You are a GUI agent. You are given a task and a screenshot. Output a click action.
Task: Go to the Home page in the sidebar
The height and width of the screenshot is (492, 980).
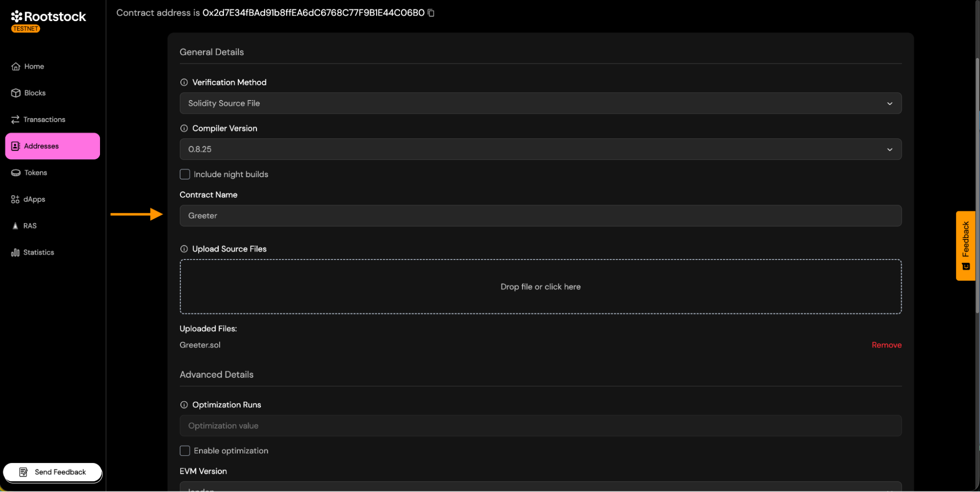point(34,67)
